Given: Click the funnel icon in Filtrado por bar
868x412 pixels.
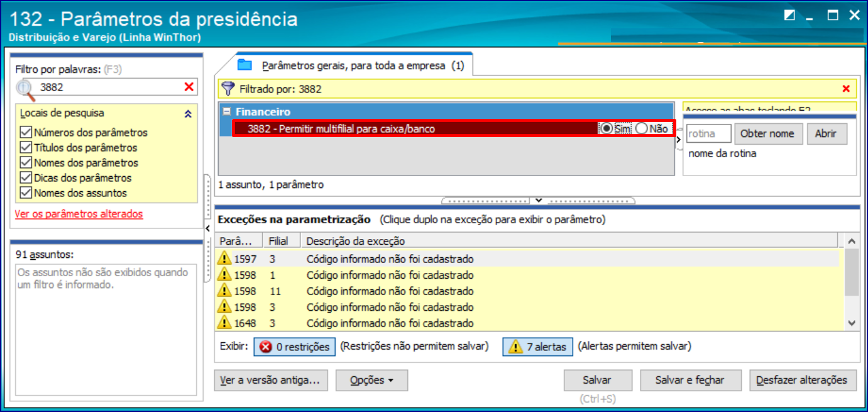Looking at the screenshot, I should coord(229,89).
